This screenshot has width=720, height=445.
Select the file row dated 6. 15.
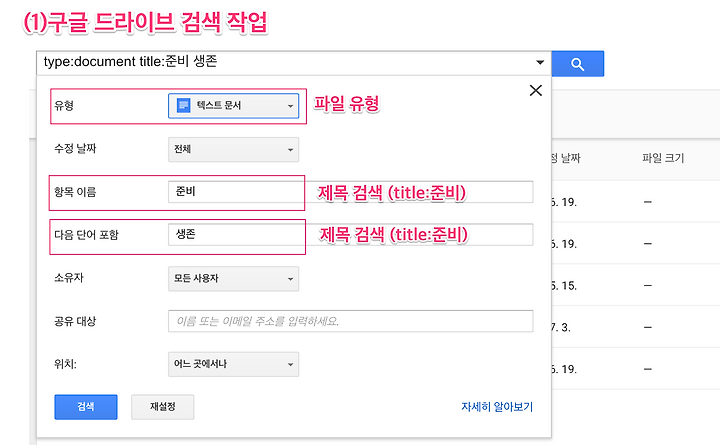(x=630, y=285)
